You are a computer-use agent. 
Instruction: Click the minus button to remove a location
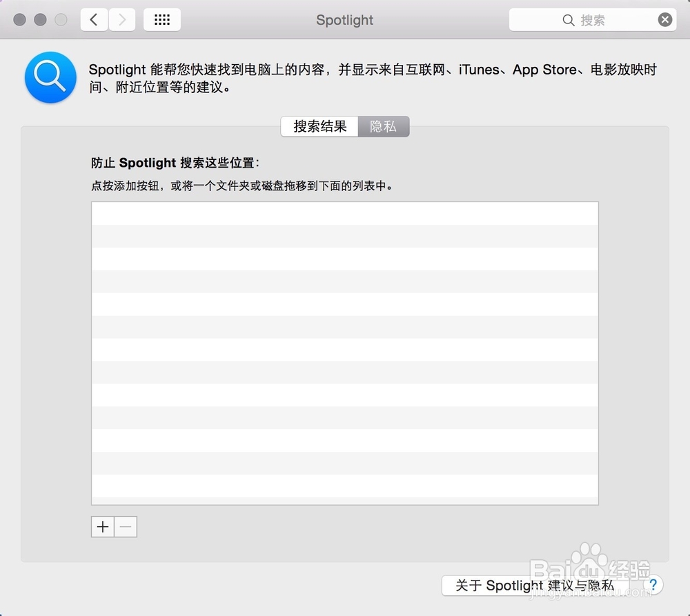point(125,526)
